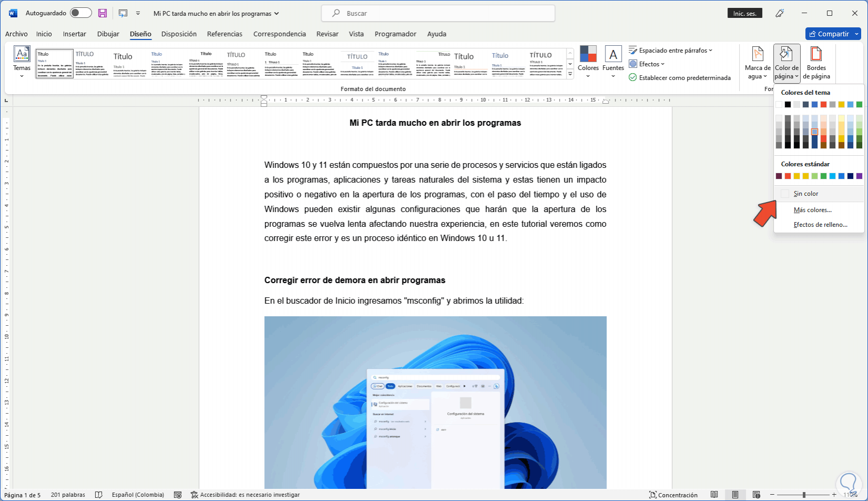Select the Sin color option

click(x=819, y=194)
